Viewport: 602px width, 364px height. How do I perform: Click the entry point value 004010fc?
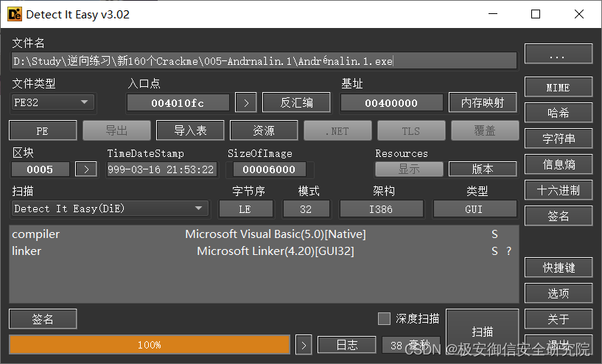178,102
